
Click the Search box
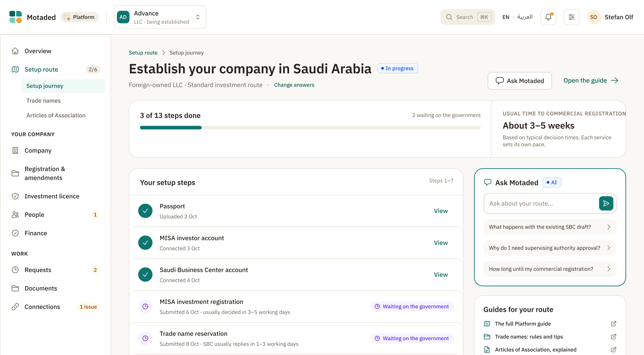(468, 17)
